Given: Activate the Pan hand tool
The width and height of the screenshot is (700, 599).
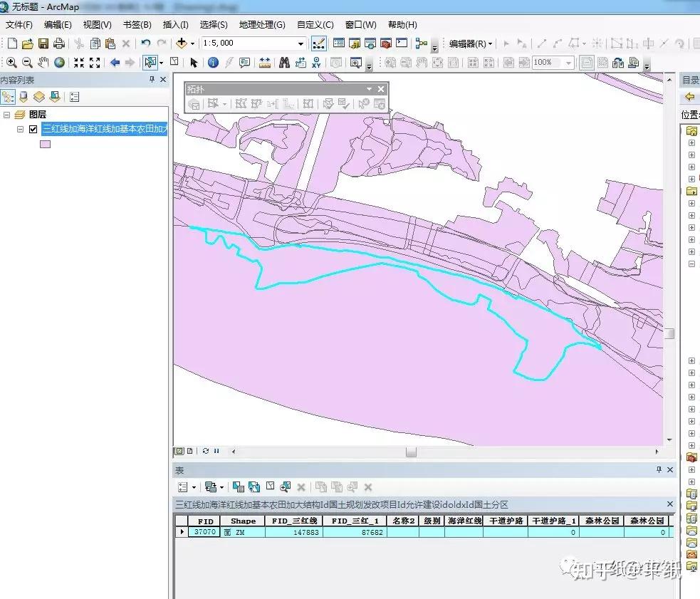Looking at the screenshot, I should (43, 63).
